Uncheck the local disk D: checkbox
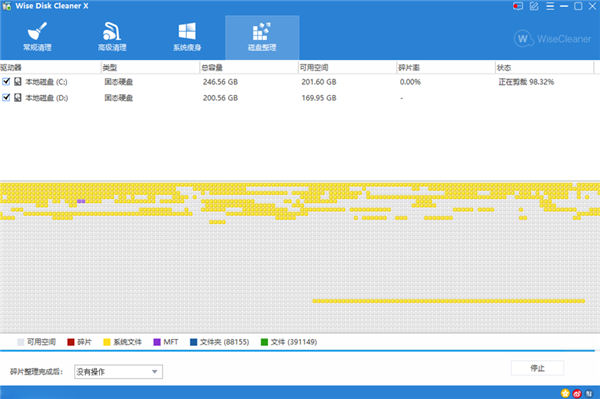Viewport: 600px width, 399px height. 6,98
